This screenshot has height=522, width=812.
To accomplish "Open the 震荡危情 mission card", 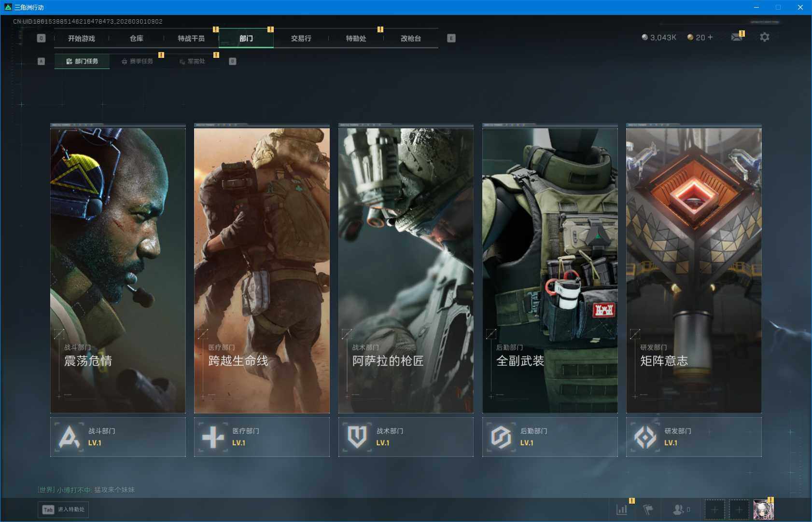I will (x=118, y=270).
